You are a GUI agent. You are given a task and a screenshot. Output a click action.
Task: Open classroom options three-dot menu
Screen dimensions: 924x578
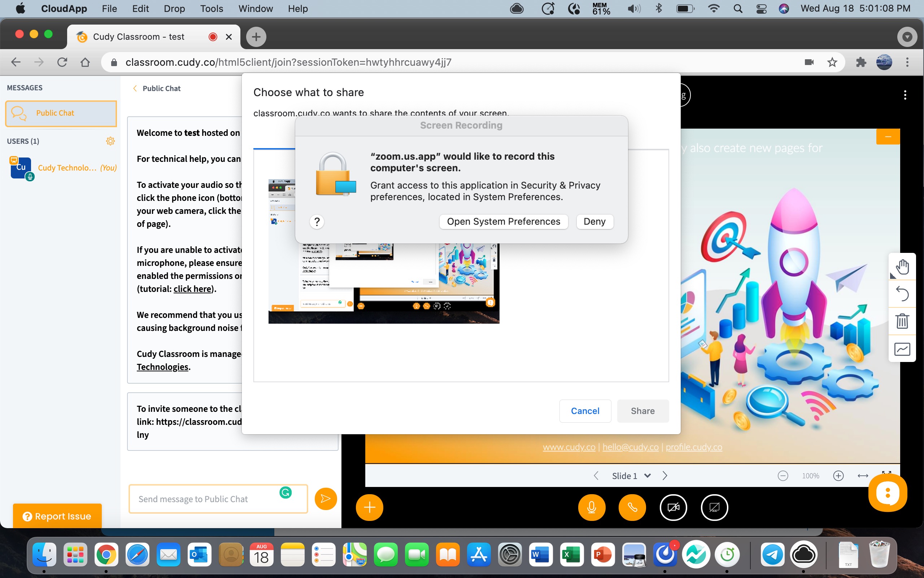[905, 95]
